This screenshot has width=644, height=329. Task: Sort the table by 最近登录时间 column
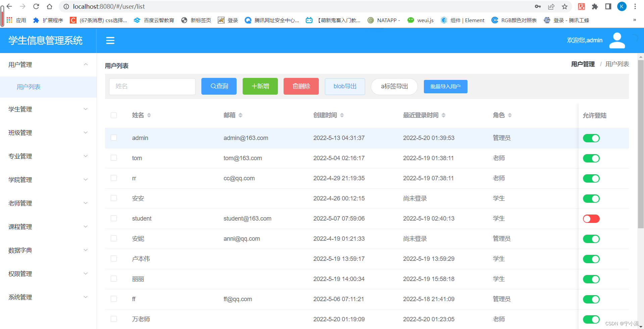coord(443,115)
